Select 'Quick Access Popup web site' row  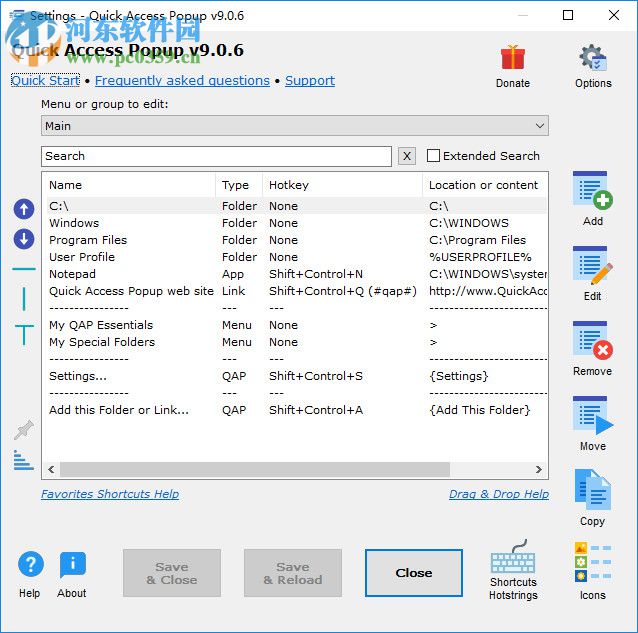[x=295, y=291]
